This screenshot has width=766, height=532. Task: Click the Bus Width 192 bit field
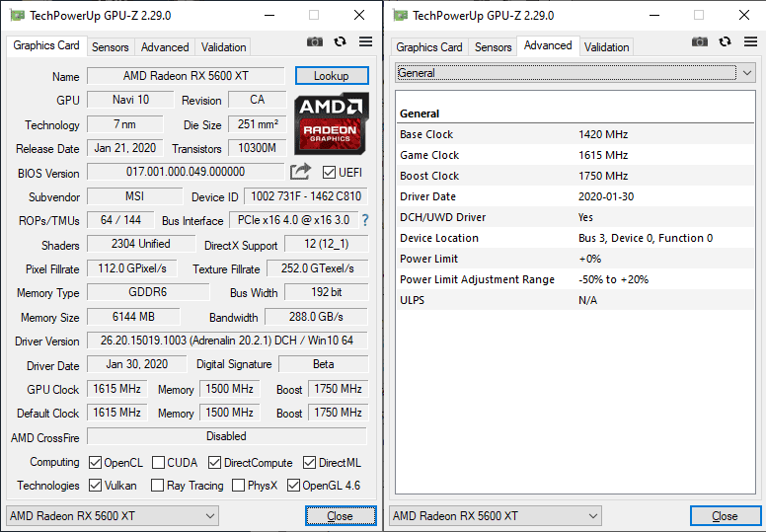327,292
